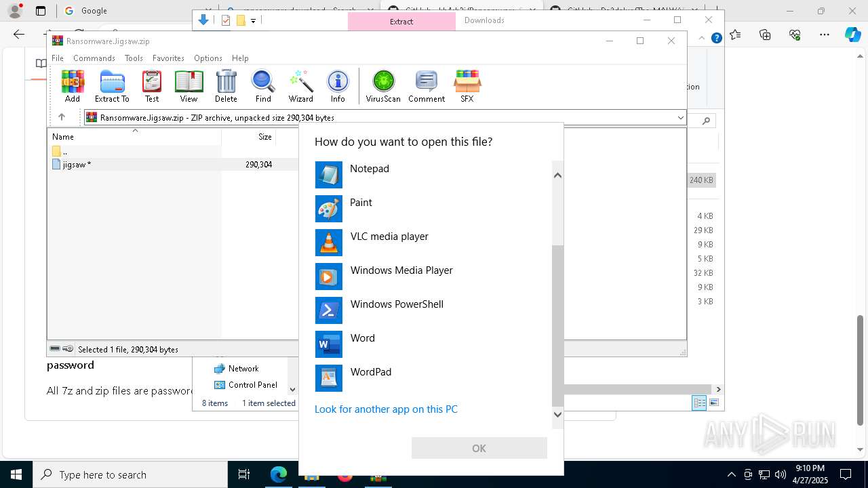
Task: Launch the WinRAR Wizard
Action: (300, 86)
